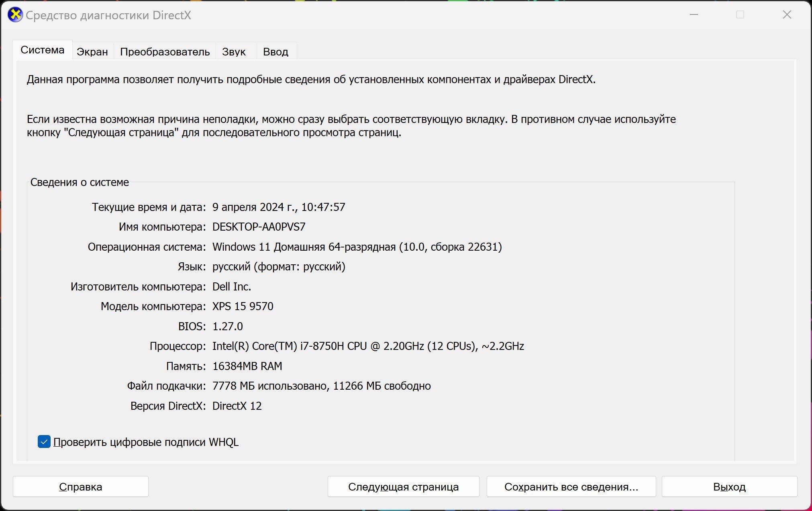Click the Справка button
The image size is (812, 511).
(x=81, y=486)
